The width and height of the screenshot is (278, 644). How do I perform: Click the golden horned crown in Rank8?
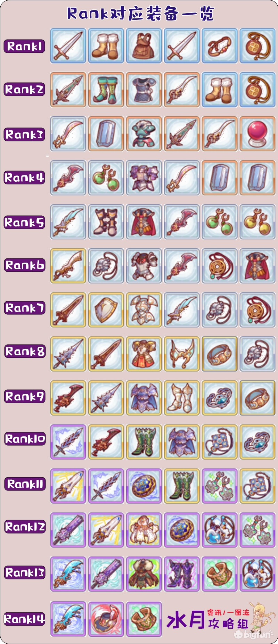pyautogui.click(x=182, y=354)
